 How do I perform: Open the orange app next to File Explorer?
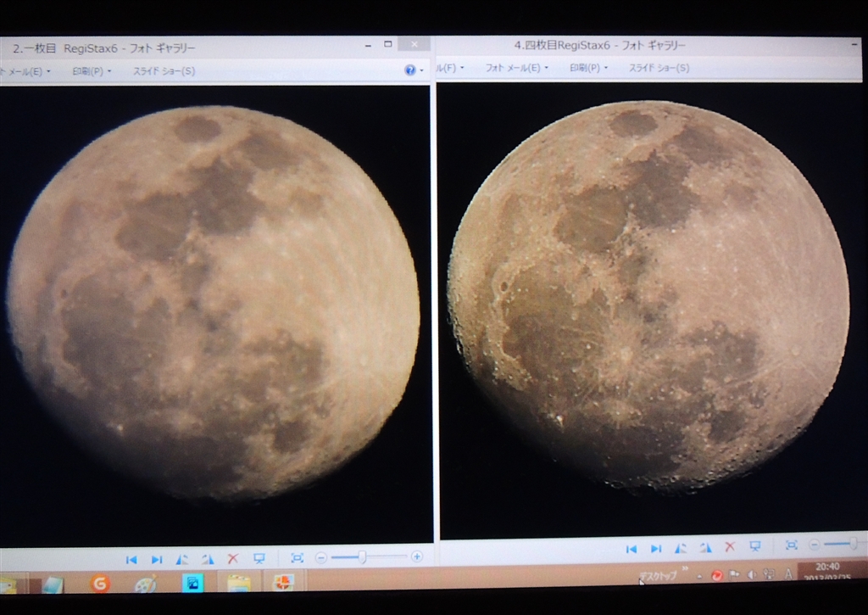tap(283, 582)
